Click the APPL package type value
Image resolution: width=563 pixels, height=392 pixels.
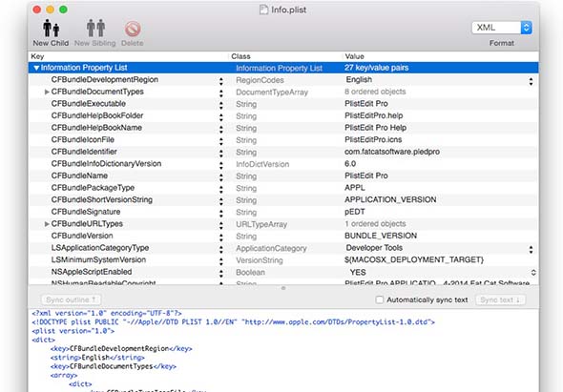coord(354,188)
